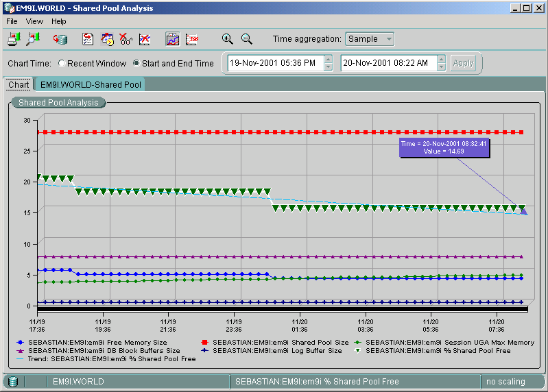Click the Shared Pool Analysis chart title
The image size is (548, 392).
point(58,103)
